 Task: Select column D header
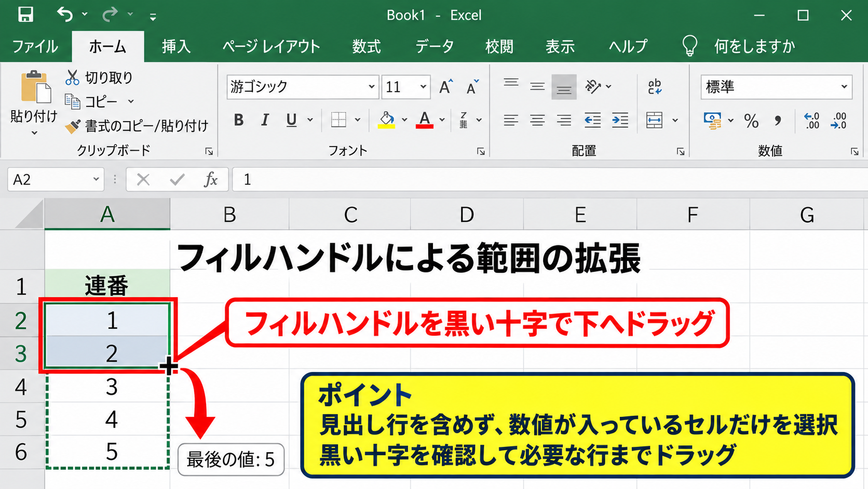click(467, 214)
